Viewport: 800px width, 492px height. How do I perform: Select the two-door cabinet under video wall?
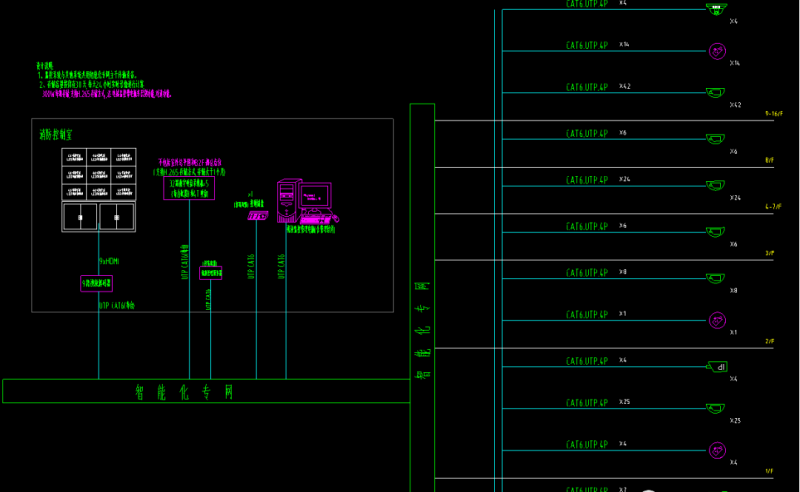(x=99, y=215)
